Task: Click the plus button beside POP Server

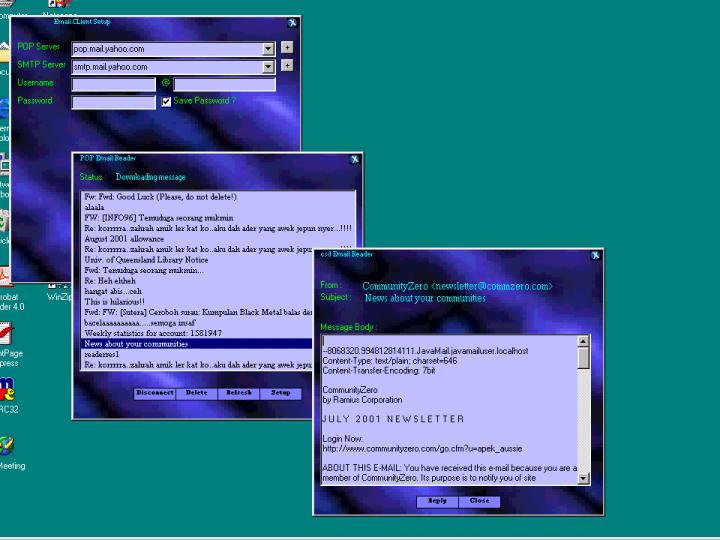Action: tap(287, 47)
